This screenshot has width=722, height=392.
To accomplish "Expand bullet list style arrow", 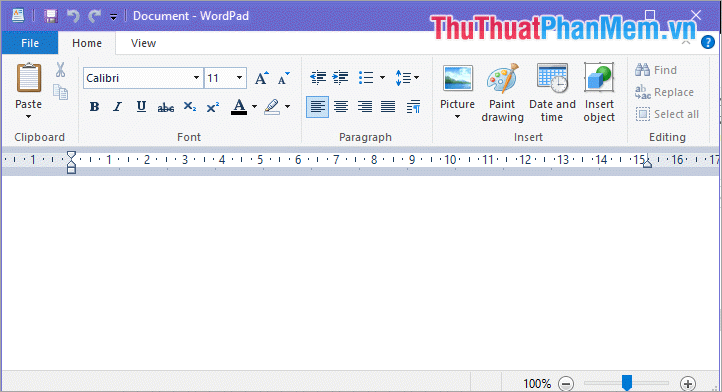I will (x=382, y=77).
